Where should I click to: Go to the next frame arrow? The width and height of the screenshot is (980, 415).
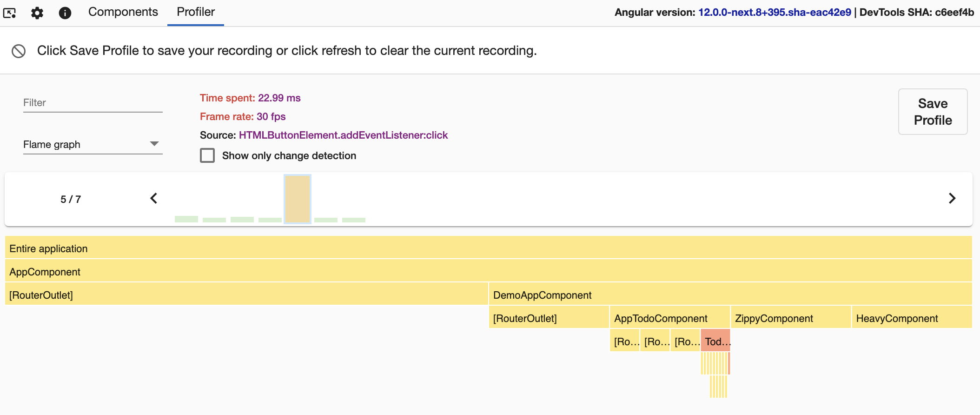pyautogui.click(x=952, y=199)
